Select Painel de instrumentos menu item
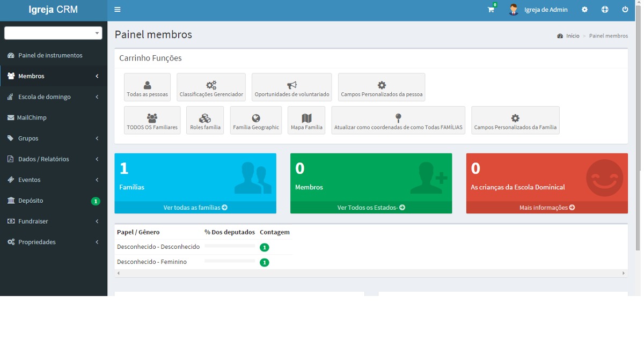 pyautogui.click(x=50, y=55)
